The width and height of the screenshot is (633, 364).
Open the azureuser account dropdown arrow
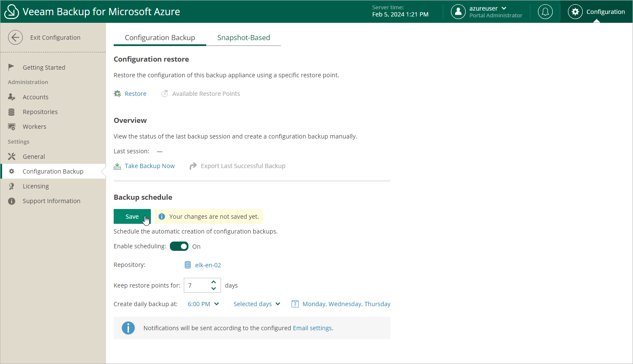(504, 8)
